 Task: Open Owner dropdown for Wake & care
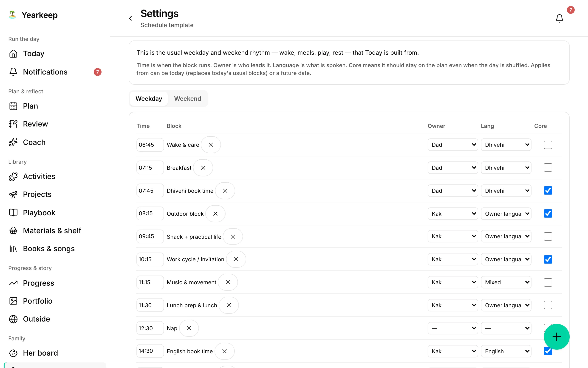click(x=453, y=145)
